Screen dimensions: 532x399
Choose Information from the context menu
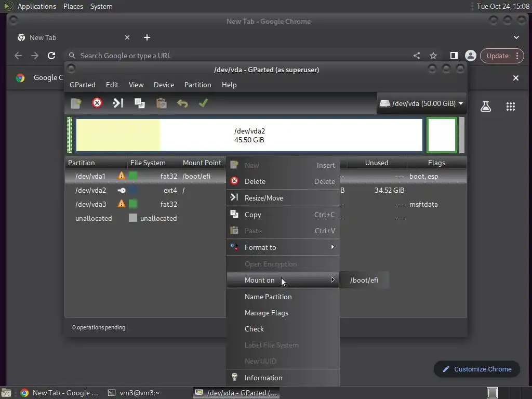(283, 378)
